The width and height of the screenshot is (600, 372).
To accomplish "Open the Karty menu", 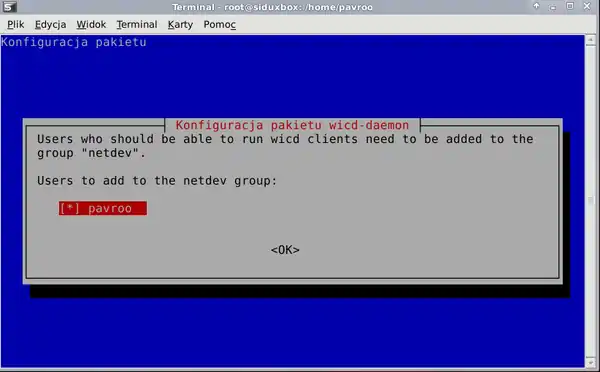I will (180, 24).
